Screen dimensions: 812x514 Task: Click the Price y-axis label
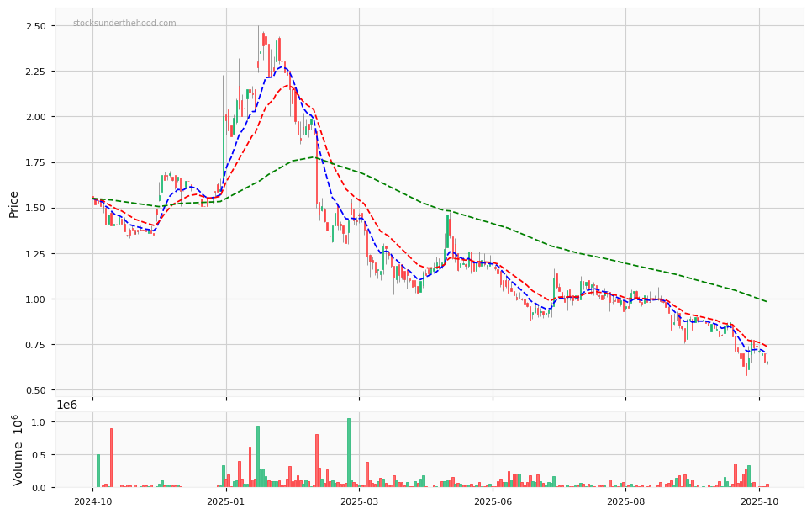(x=14, y=204)
